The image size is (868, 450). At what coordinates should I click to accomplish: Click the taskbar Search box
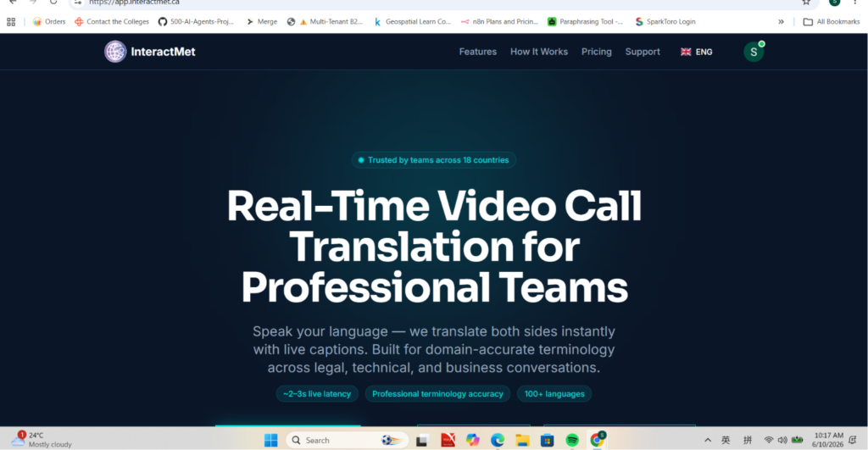(x=347, y=440)
